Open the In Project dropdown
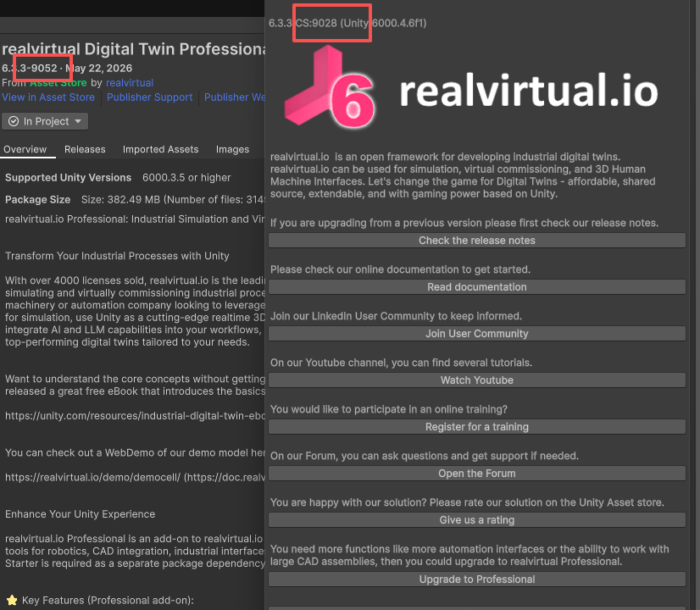Screen dimensions: 700x610 click(45, 121)
